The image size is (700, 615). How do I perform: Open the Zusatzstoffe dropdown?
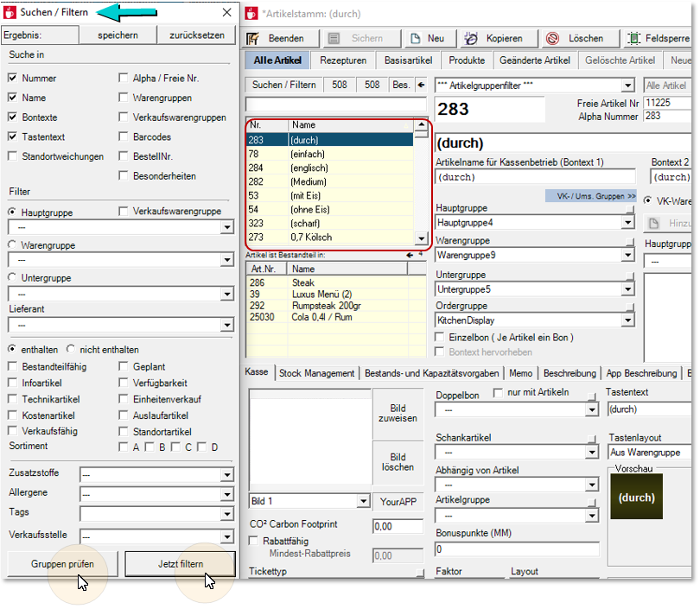(227, 475)
